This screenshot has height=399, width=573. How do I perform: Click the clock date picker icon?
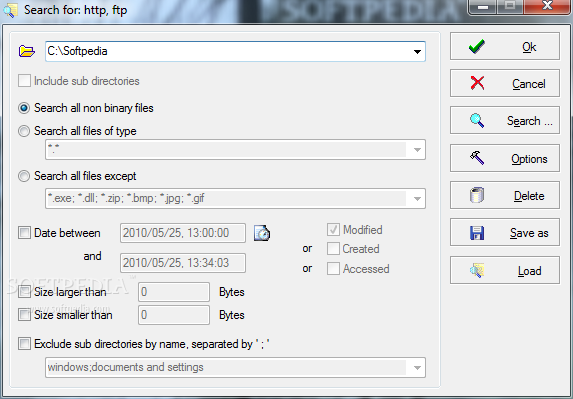point(262,233)
